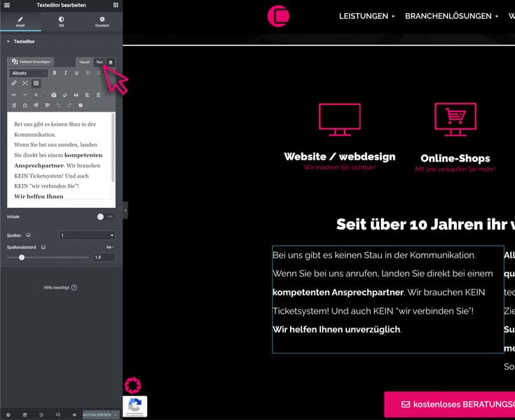Click inside the text editor content area
This screenshot has width=515, height=420.
[60, 160]
